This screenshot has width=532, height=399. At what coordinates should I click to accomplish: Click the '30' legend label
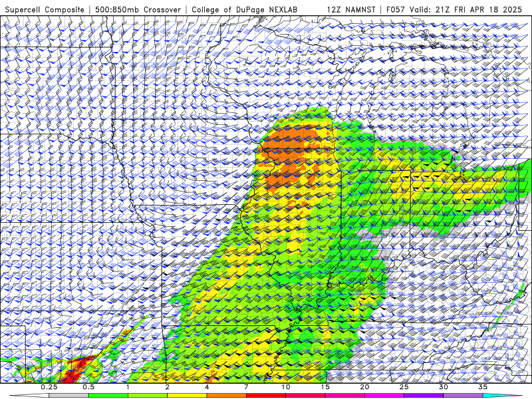pyautogui.click(x=444, y=387)
